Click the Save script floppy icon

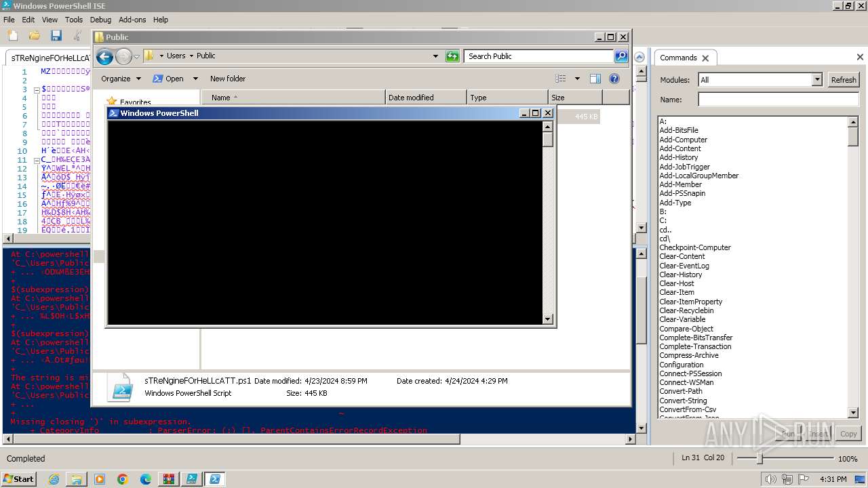(x=56, y=35)
